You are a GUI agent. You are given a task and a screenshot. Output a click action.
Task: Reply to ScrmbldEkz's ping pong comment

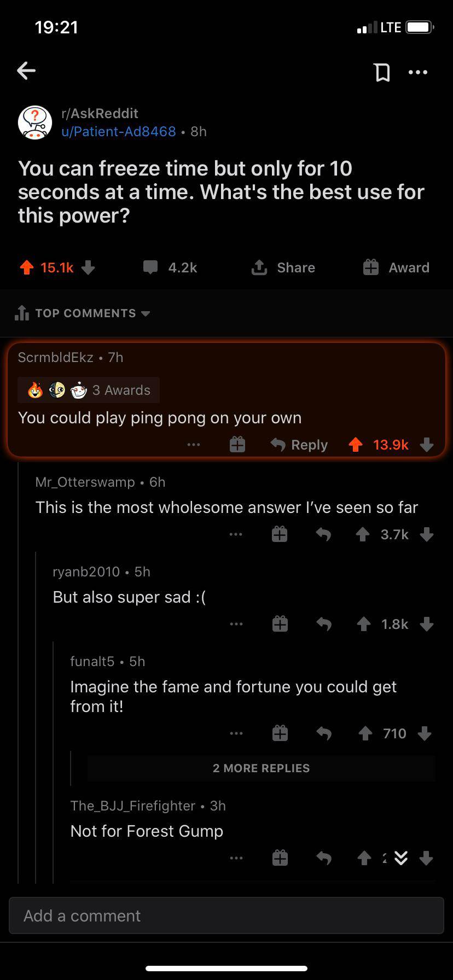(299, 445)
